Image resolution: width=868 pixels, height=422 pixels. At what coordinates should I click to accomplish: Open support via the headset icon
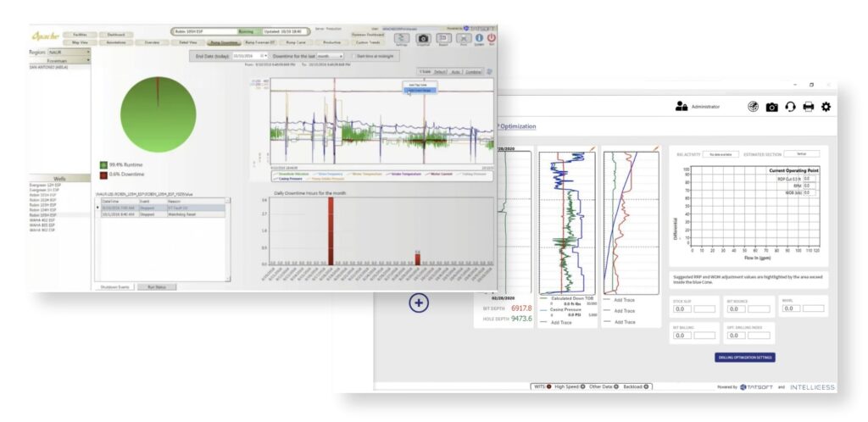coord(790,107)
